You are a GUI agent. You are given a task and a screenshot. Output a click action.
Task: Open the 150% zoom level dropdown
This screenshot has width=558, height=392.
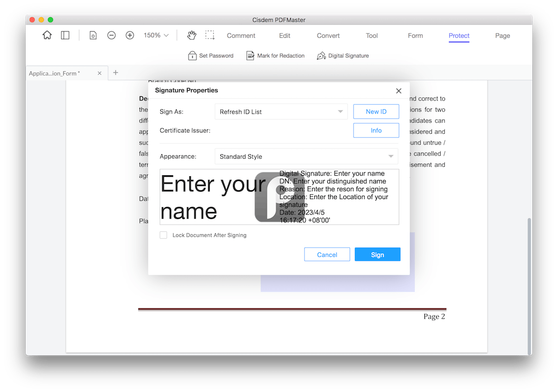coord(156,35)
